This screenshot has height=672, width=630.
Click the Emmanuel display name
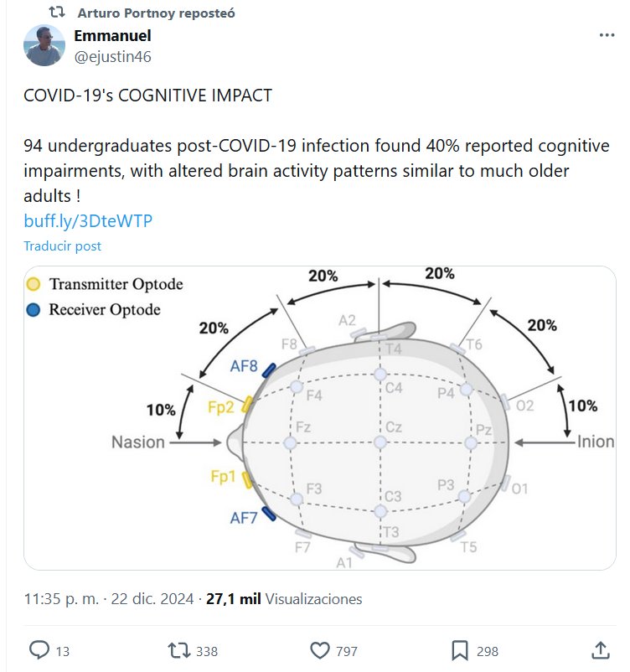(112, 36)
